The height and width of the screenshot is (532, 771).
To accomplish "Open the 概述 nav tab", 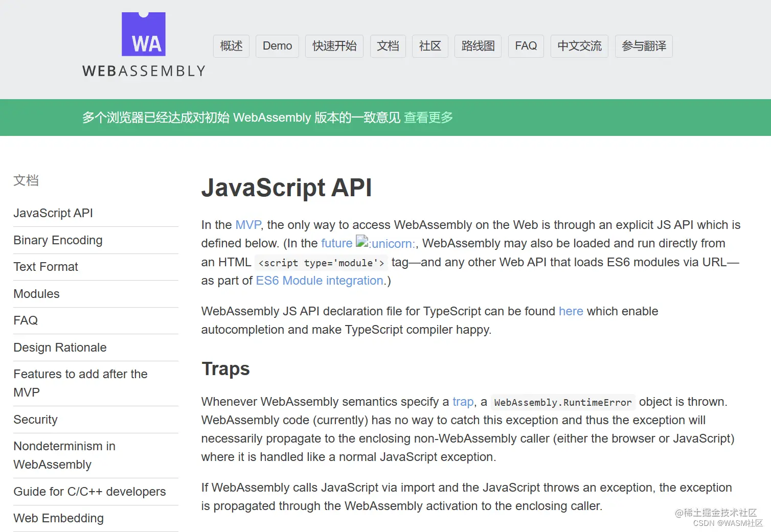I will (231, 46).
